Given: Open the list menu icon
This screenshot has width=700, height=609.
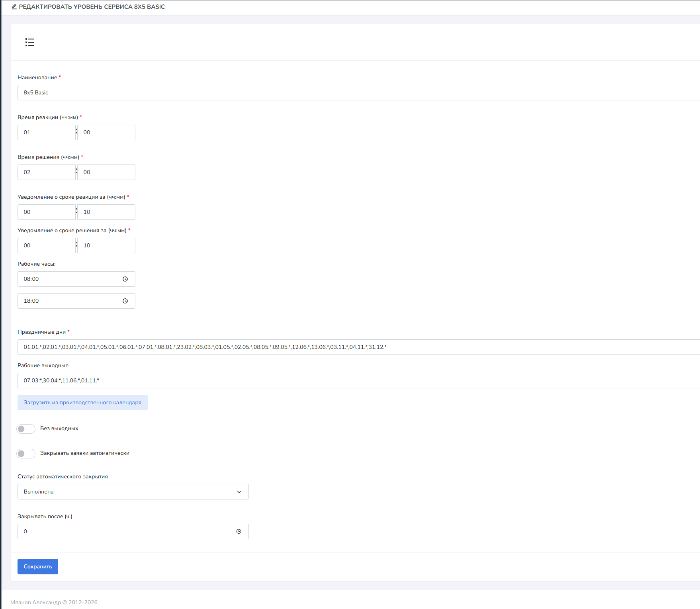Looking at the screenshot, I should click(29, 42).
